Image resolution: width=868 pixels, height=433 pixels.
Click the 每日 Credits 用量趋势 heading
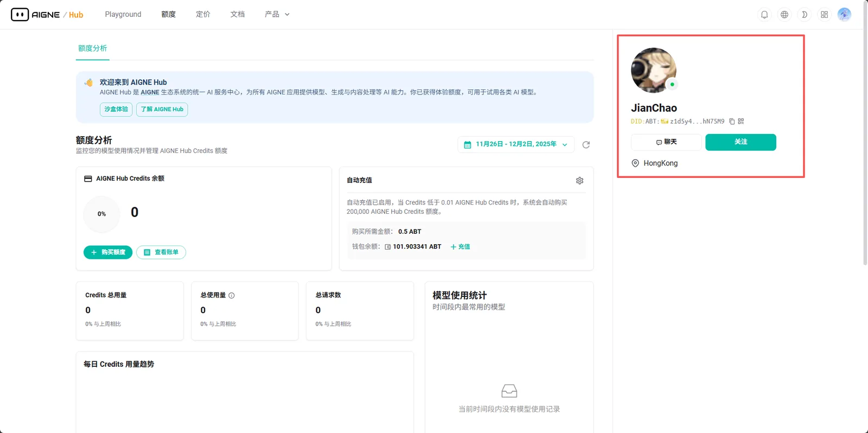click(x=119, y=365)
